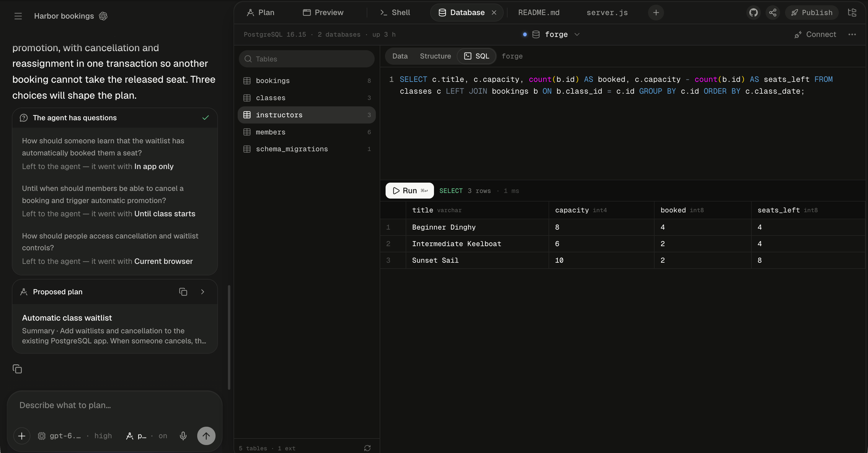
Task: Open the Shell tab
Action: [x=395, y=12]
